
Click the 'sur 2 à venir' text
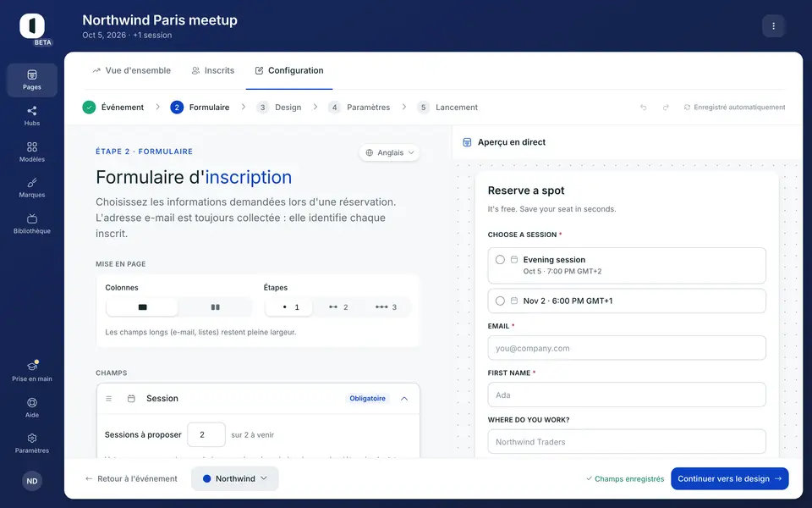(253, 435)
